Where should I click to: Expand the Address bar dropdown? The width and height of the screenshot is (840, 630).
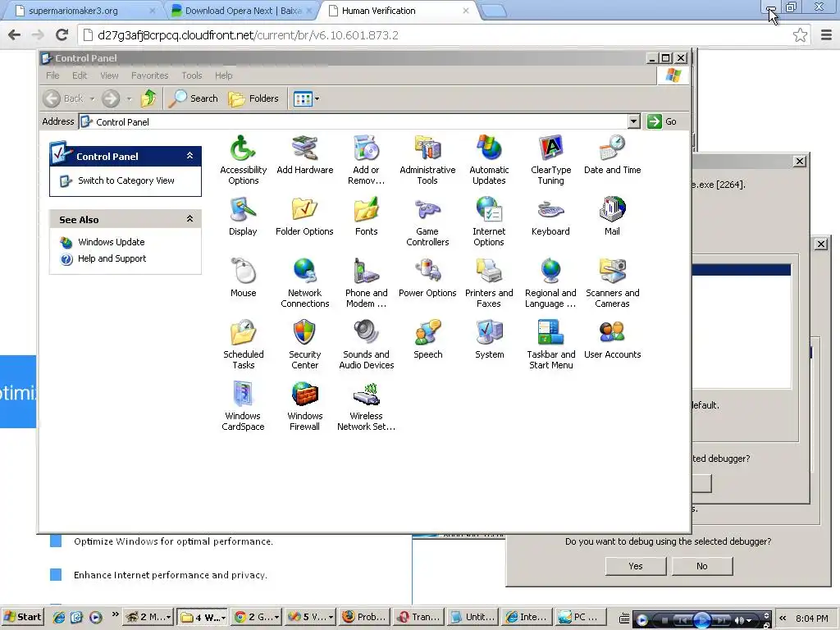[634, 121]
